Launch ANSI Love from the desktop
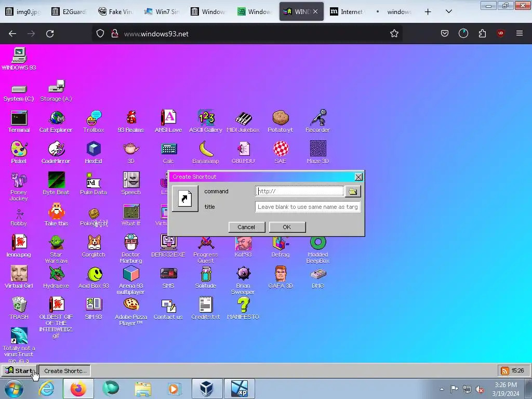The height and width of the screenshot is (399, 532). click(x=168, y=121)
